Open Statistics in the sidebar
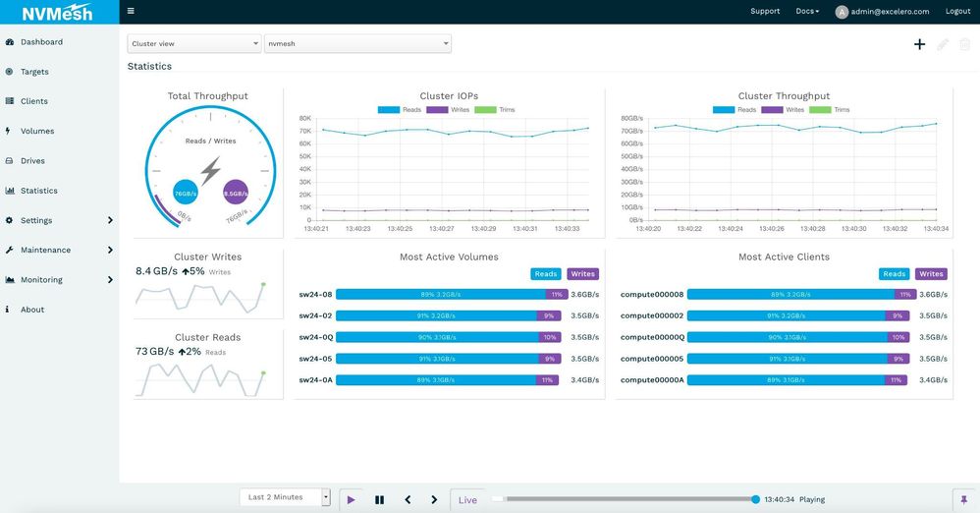The width and height of the screenshot is (980, 513). click(x=38, y=191)
